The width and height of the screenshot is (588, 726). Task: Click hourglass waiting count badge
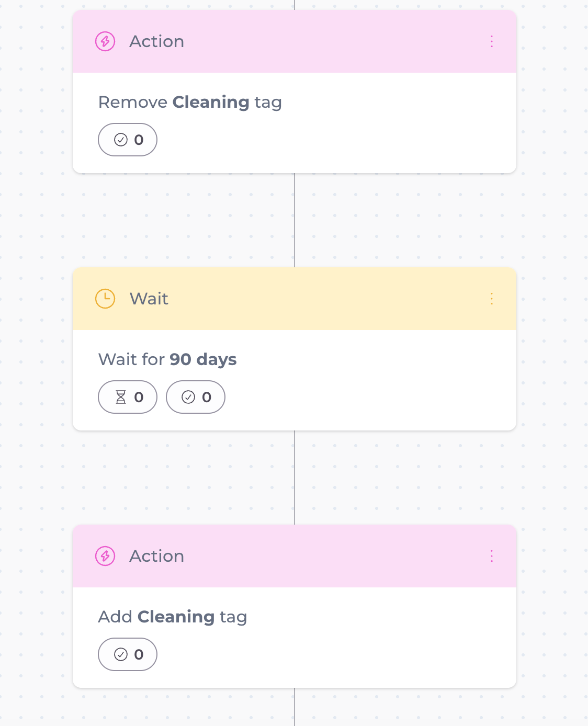click(x=128, y=397)
